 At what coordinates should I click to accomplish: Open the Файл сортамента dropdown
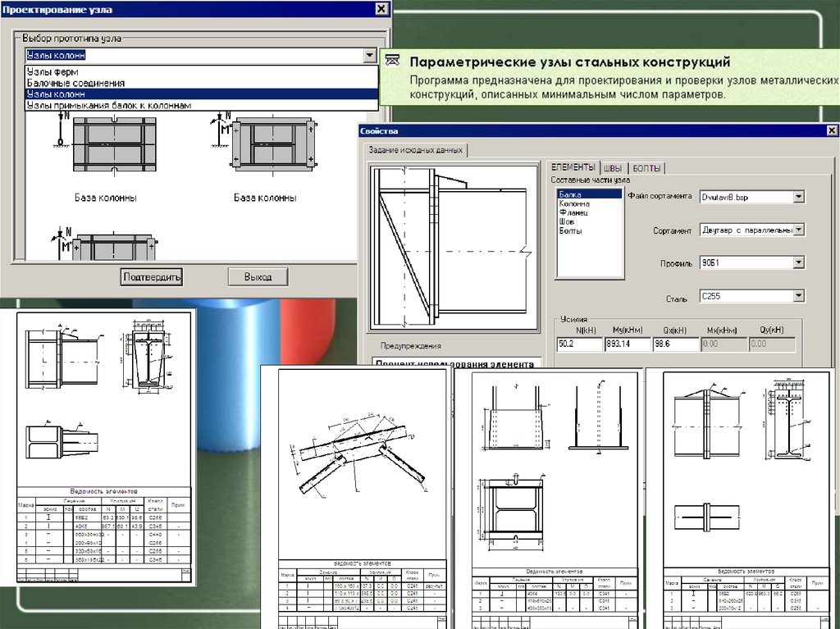[x=798, y=197]
